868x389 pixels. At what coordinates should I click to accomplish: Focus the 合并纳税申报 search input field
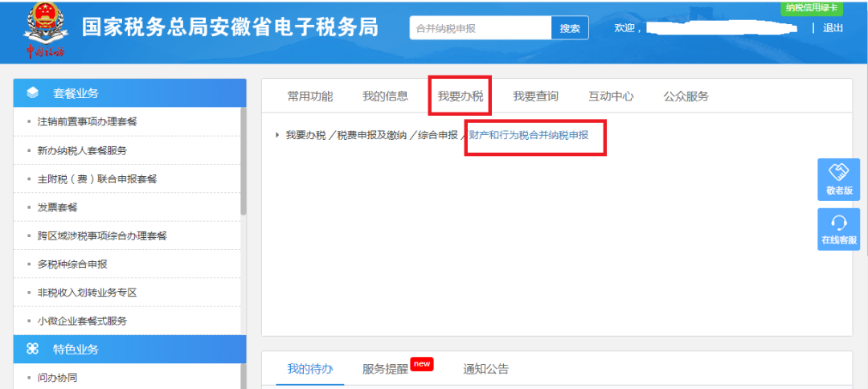click(x=480, y=28)
